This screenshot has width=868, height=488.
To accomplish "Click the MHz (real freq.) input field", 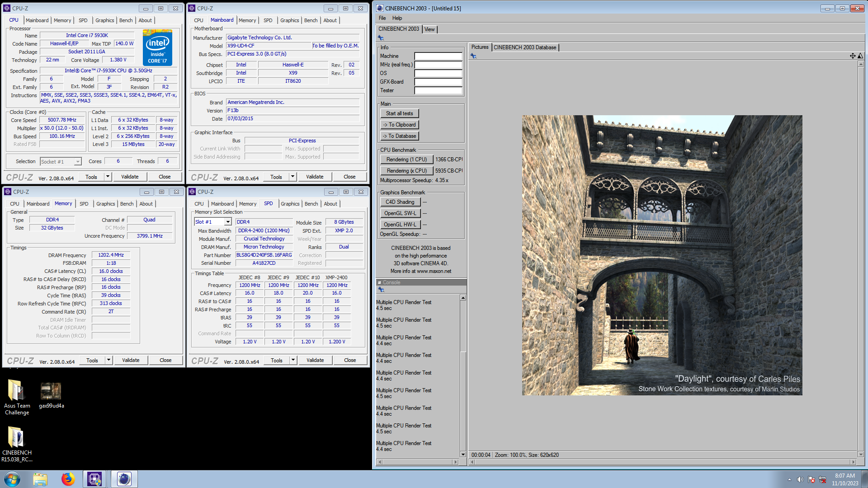I will (438, 65).
